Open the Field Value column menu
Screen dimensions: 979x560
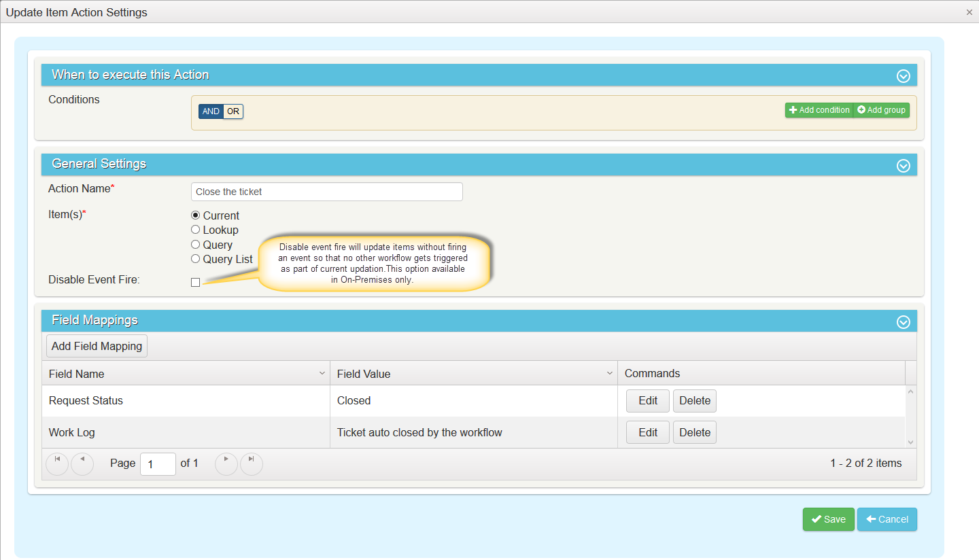(x=610, y=374)
